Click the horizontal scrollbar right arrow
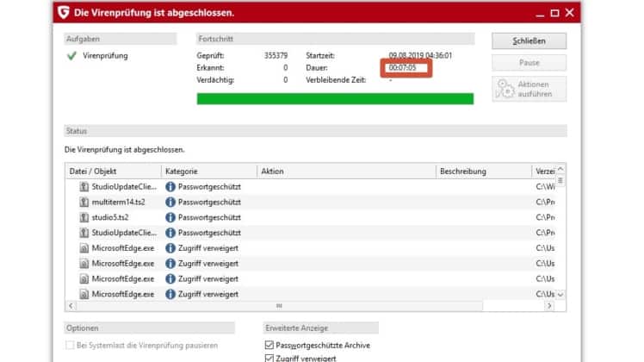Image resolution: width=644 pixels, height=362 pixels. [549, 306]
